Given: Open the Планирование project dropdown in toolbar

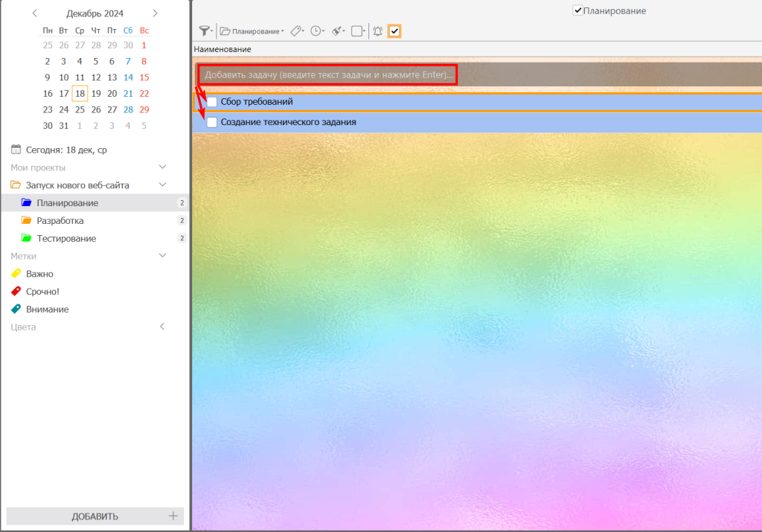Looking at the screenshot, I should (x=252, y=31).
